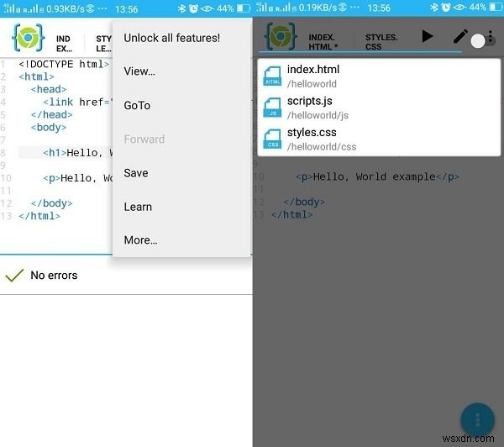Tap the JS file icon next to scripts.js
This screenshot has width=504, height=447.
coord(272,108)
